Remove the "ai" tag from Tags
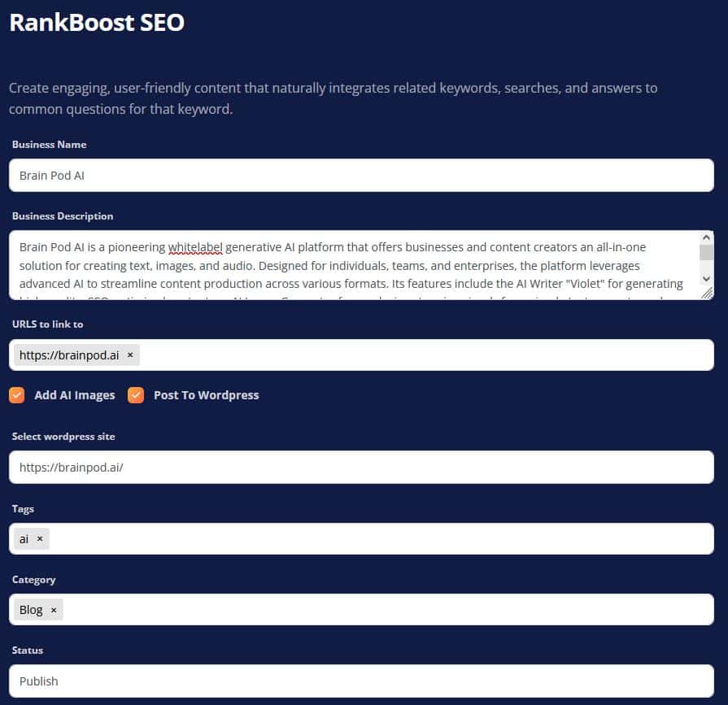 [x=38, y=538]
